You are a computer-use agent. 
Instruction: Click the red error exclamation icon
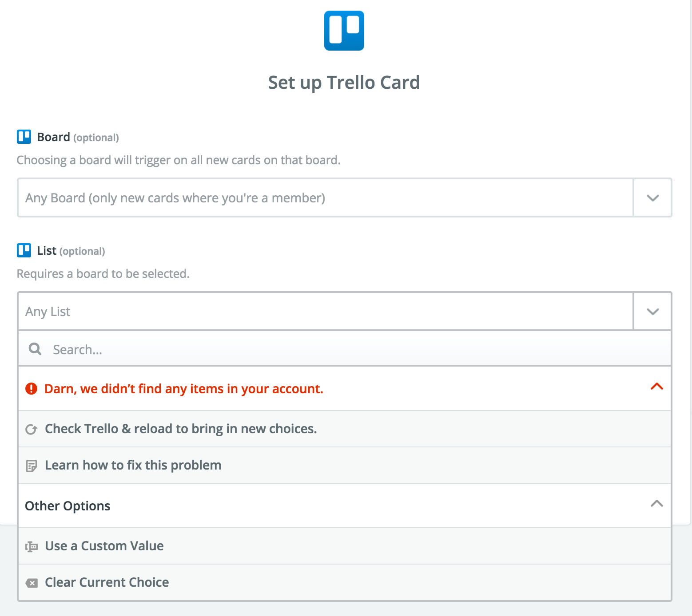pos(32,389)
